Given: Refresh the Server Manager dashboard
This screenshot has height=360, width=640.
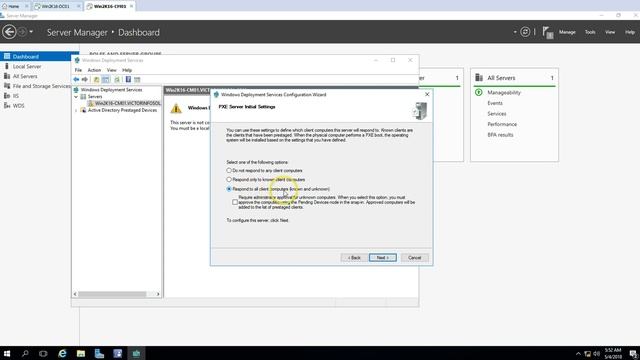Looking at the screenshot, I should (x=525, y=32).
